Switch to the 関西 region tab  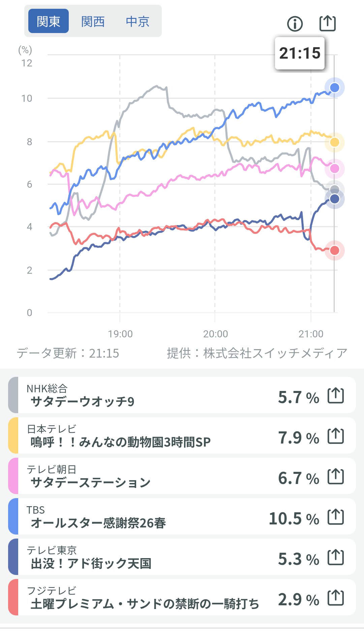(93, 21)
